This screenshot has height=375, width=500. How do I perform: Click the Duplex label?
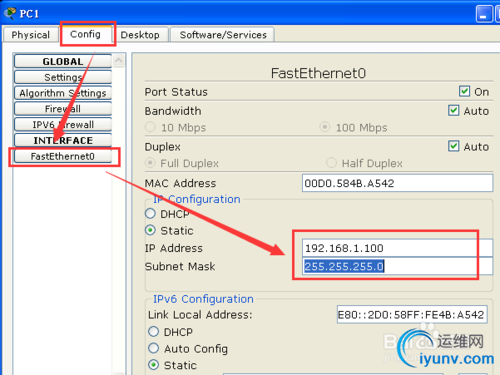(162, 147)
